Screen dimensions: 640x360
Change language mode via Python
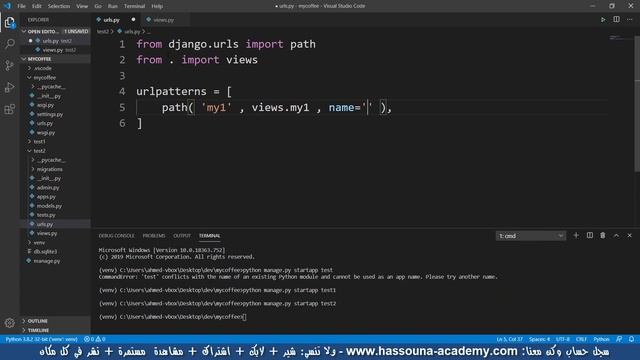click(601, 339)
